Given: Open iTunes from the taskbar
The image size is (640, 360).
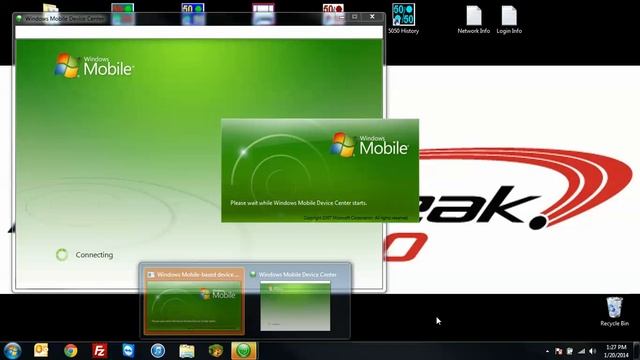Looking at the screenshot, I should click(x=158, y=351).
